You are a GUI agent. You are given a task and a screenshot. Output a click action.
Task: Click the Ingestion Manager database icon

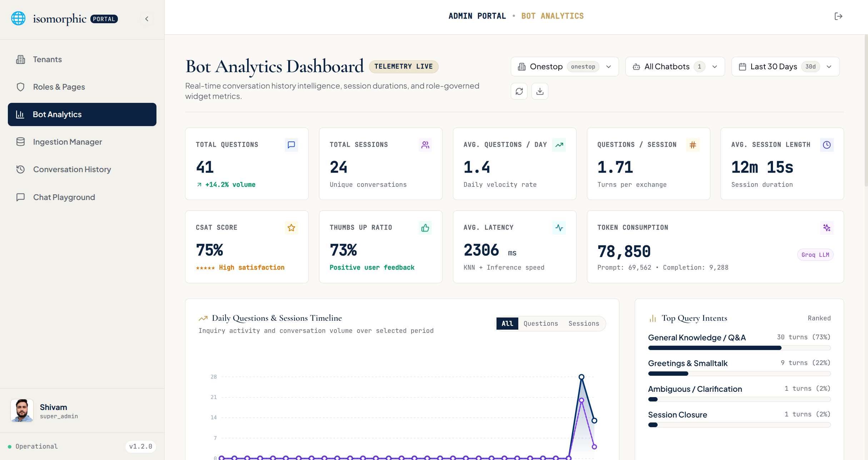tap(20, 142)
